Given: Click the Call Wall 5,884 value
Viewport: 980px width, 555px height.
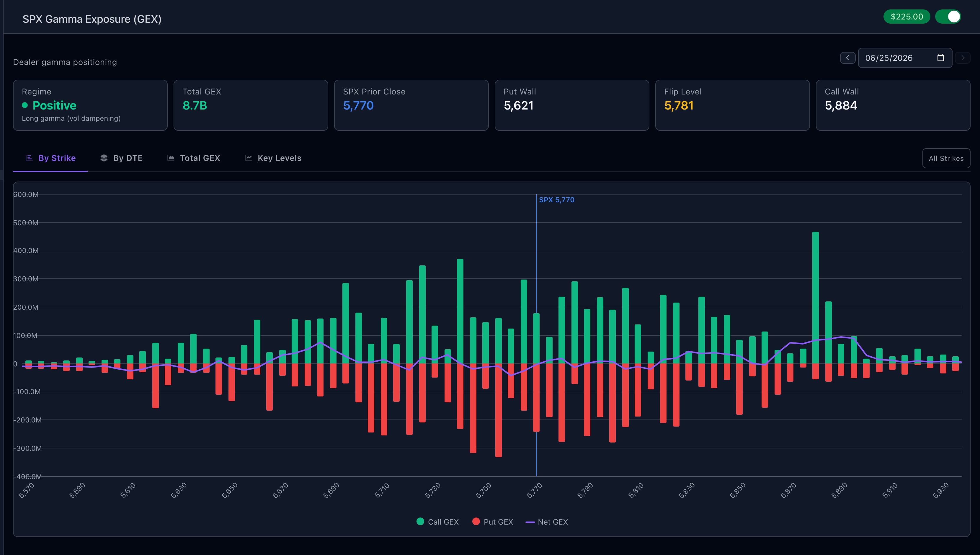Looking at the screenshot, I should click(x=841, y=106).
